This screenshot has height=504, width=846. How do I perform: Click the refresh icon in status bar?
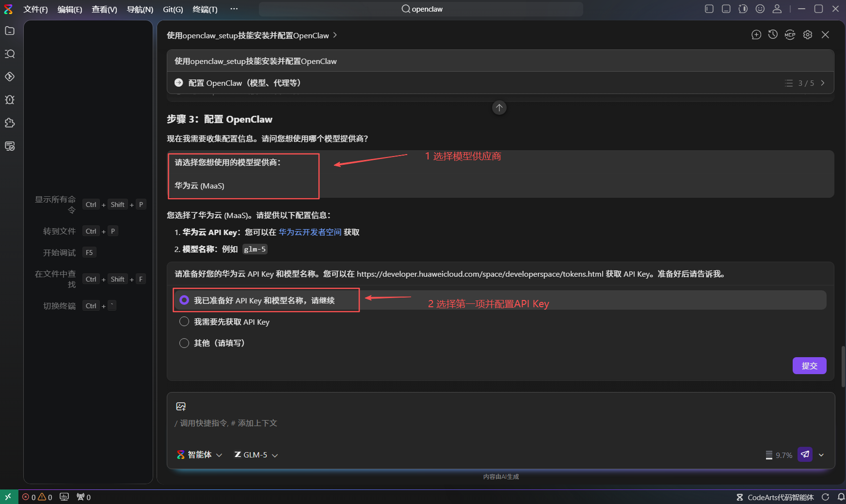click(825, 497)
